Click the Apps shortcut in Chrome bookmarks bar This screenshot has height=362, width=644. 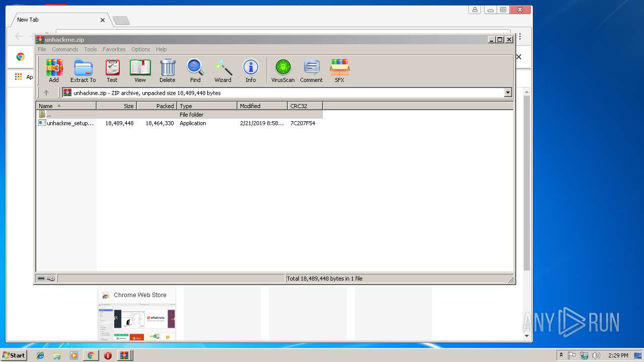(x=24, y=77)
